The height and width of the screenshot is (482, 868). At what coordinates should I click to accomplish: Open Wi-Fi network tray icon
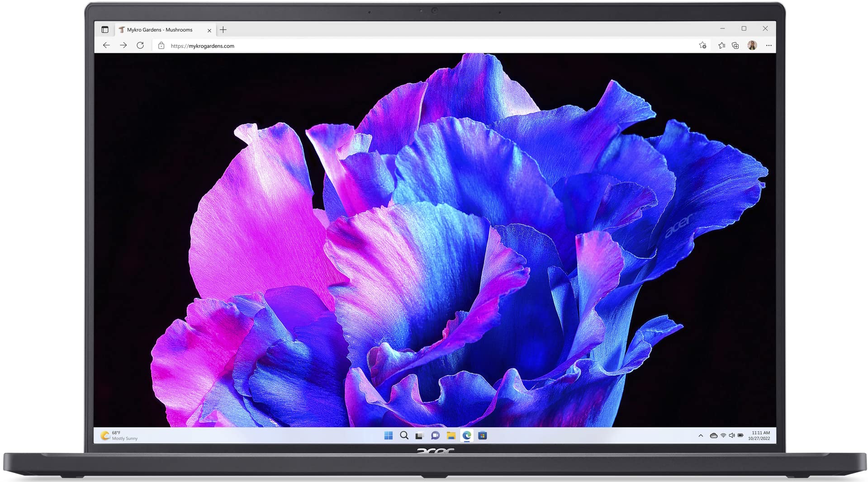point(723,435)
